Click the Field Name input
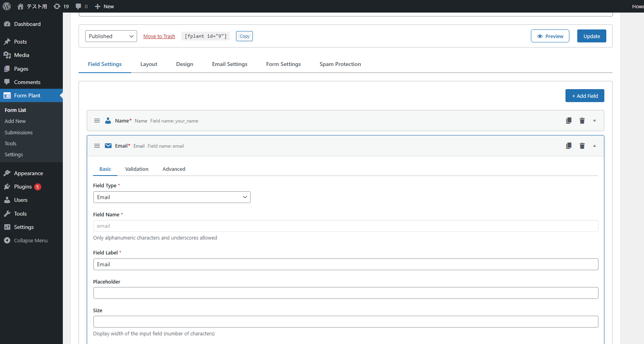Viewport: 644px width, 344px height. (x=346, y=226)
